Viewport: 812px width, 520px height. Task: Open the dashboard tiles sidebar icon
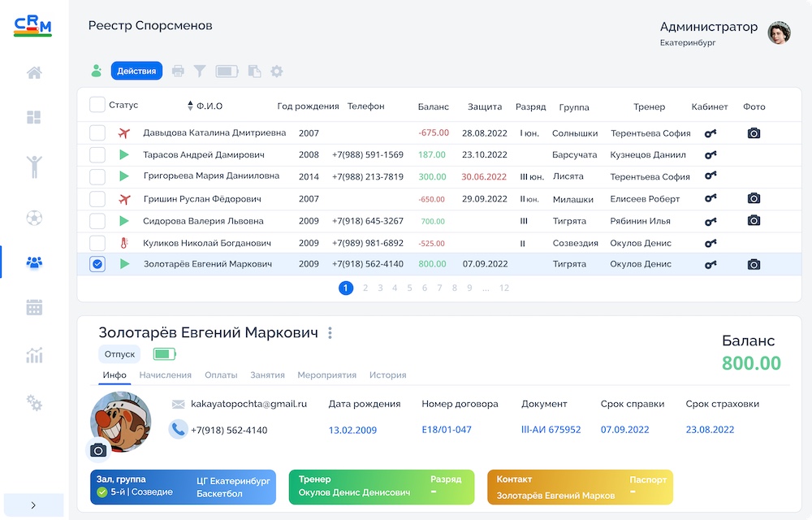(33, 118)
